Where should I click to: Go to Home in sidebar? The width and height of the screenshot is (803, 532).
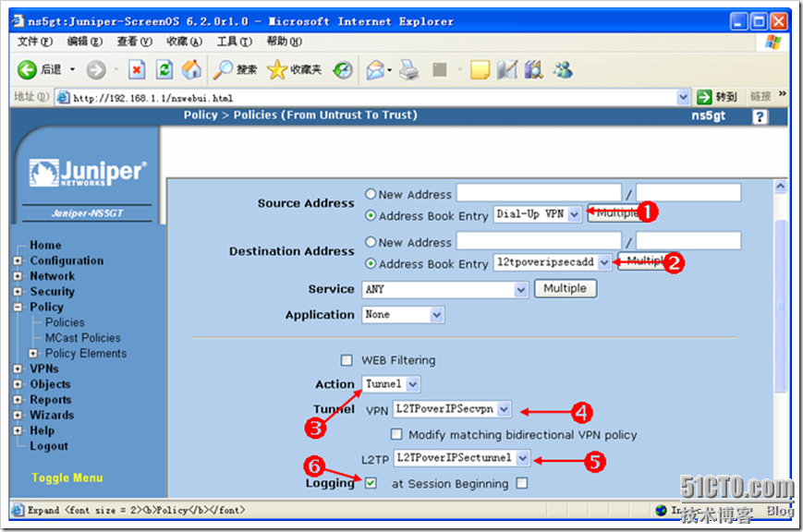(45, 246)
